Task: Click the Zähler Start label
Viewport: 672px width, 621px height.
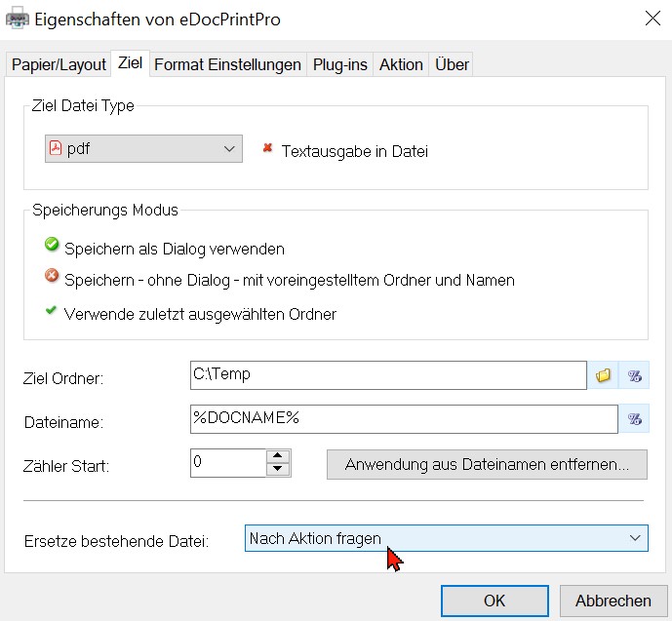Action: pos(66,466)
